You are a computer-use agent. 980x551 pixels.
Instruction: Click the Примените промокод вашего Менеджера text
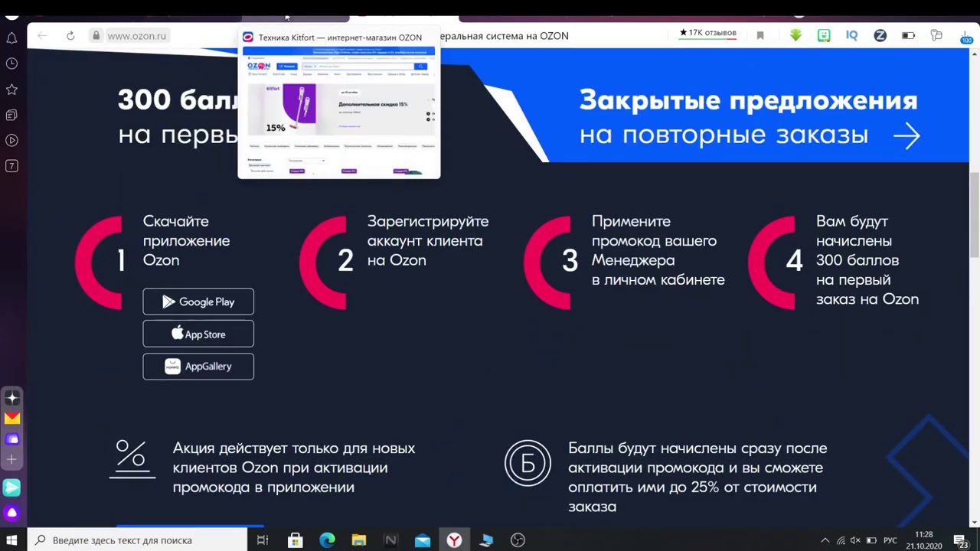point(658,250)
